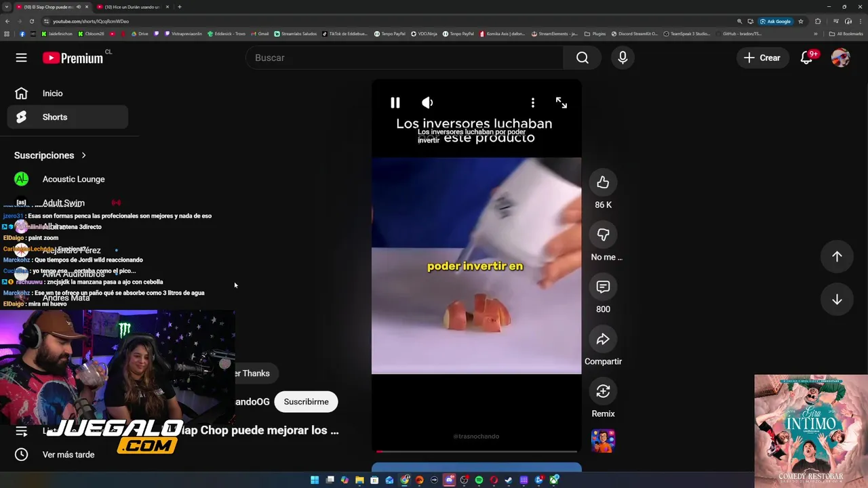Viewport: 868px width, 488px height.
Task: Share the Short with Compartir
Action: coord(603,339)
